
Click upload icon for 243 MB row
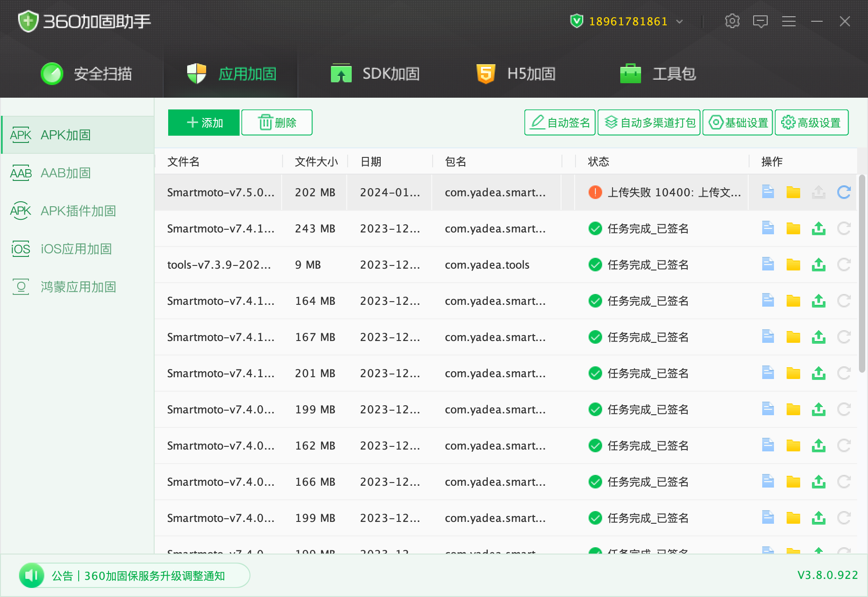pyautogui.click(x=818, y=228)
